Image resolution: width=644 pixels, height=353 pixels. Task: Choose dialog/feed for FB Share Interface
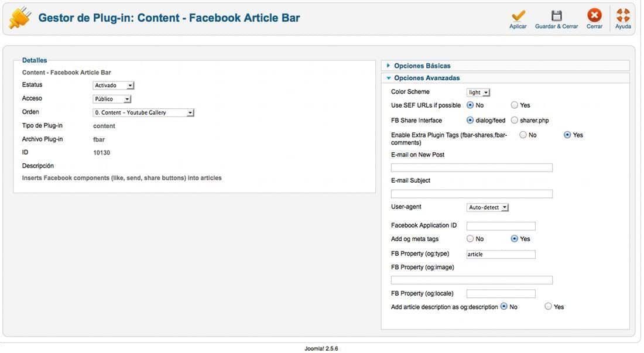470,120
